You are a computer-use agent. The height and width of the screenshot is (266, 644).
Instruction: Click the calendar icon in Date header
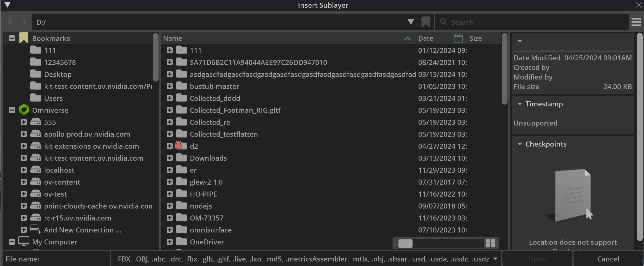[x=458, y=38]
